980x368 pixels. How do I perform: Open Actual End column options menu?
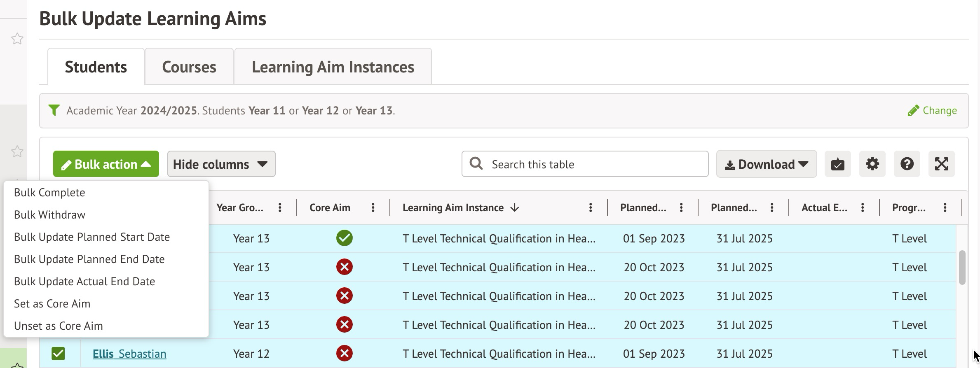pos(863,207)
